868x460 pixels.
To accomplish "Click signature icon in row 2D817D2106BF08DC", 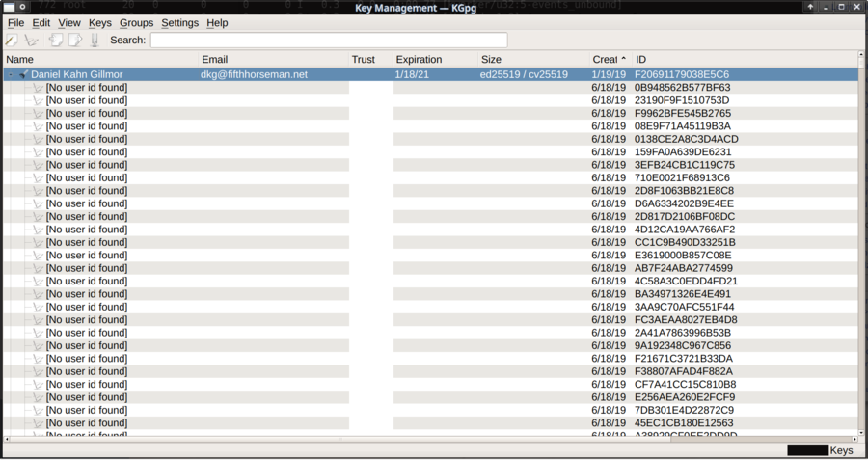I will 38,216.
